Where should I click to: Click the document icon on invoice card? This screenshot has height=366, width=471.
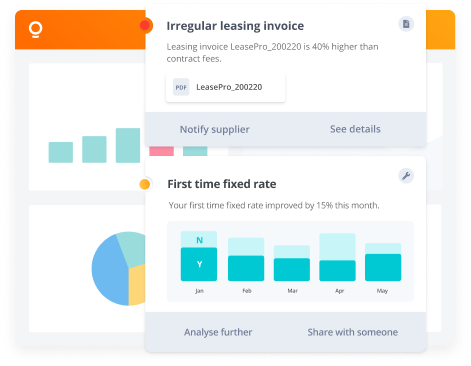[406, 24]
